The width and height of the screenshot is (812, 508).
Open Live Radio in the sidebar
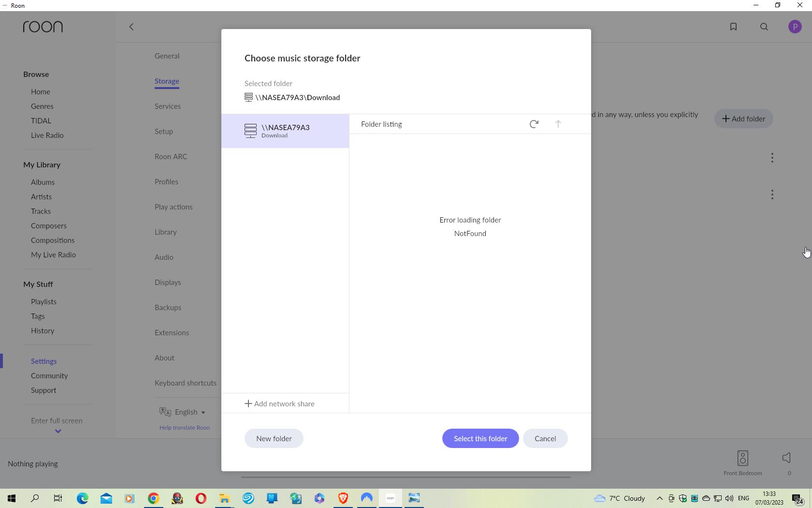[47, 135]
